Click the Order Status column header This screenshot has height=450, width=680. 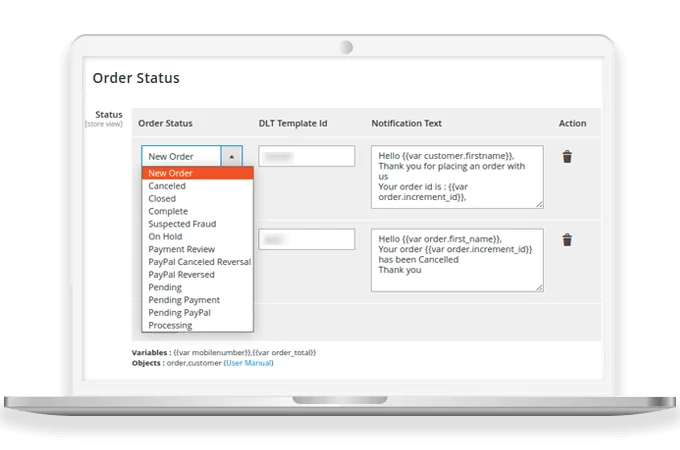pyautogui.click(x=165, y=123)
